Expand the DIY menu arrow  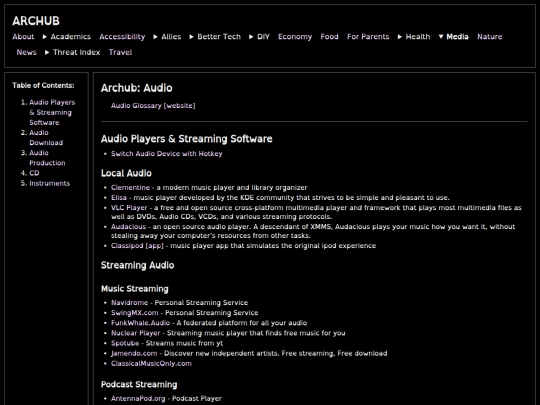click(x=251, y=37)
